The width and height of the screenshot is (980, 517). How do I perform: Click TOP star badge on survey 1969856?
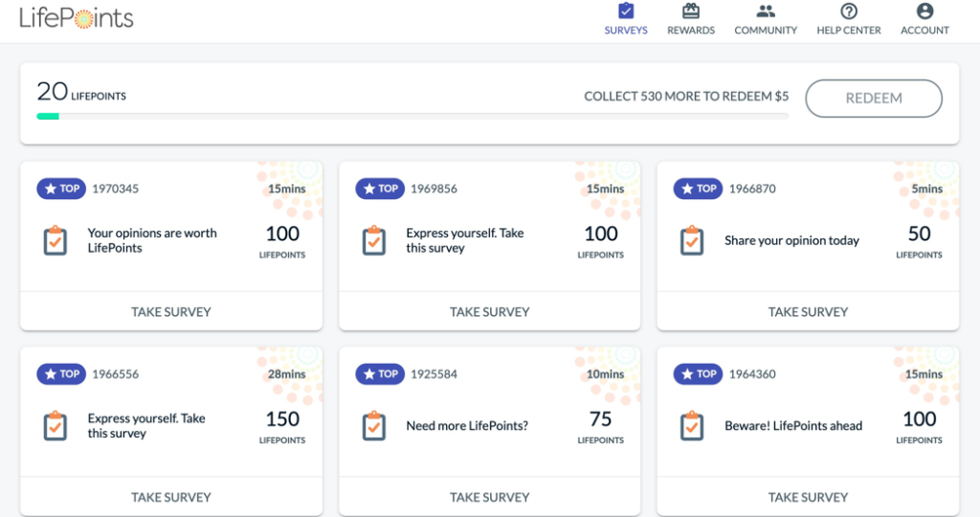click(380, 189)
